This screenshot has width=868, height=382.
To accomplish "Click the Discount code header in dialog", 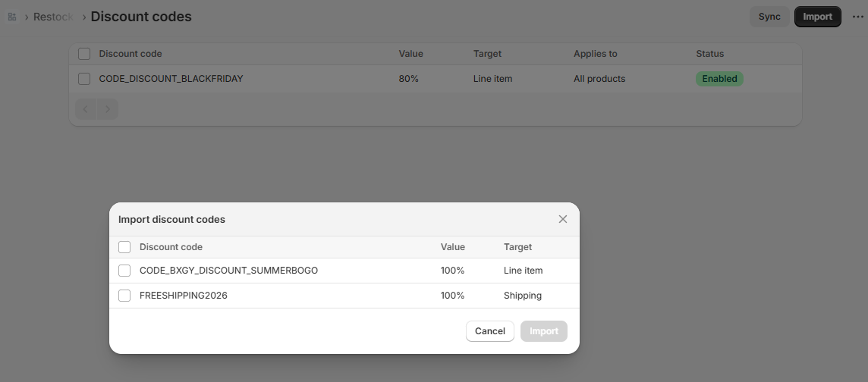I will [x=171, y=246].
